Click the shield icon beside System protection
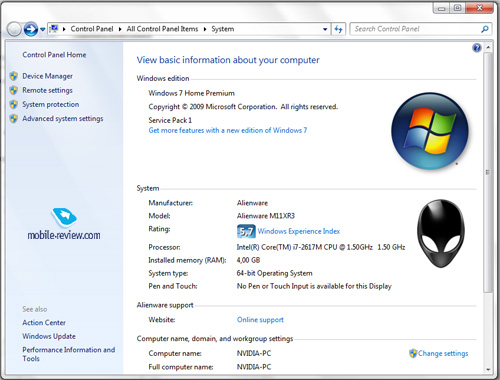 pyautogui.click(x=14, y=104)
